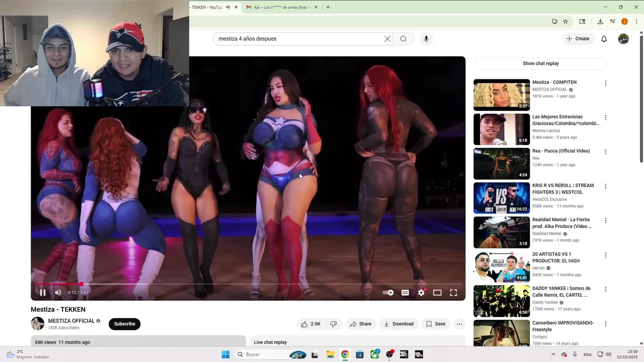Like the video

(x=310, y=324)
